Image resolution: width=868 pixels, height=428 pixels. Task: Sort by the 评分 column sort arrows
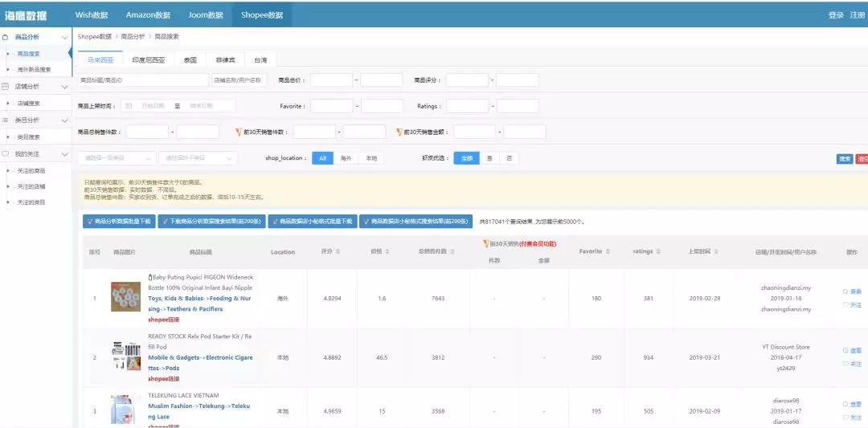pos(338,252)
